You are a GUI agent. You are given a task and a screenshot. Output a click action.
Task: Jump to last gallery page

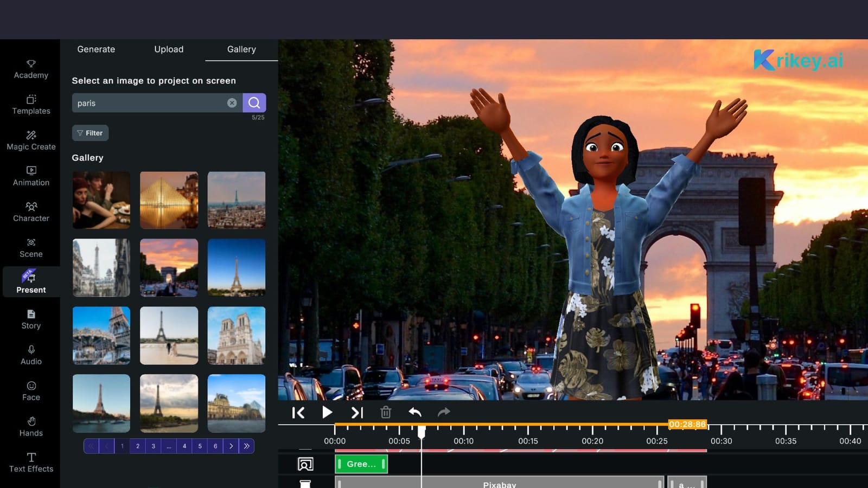[x=246, y=446]
